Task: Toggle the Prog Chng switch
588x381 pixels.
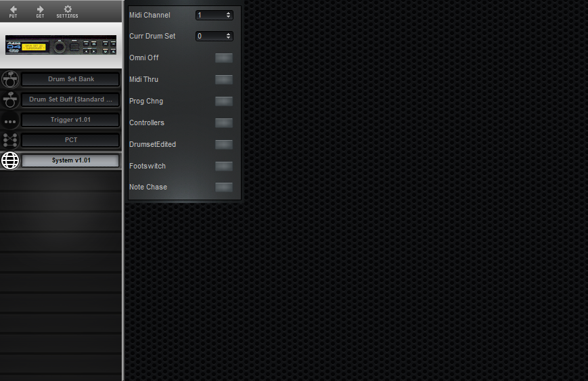Action: pyautogui.click(x=224, y=102)
